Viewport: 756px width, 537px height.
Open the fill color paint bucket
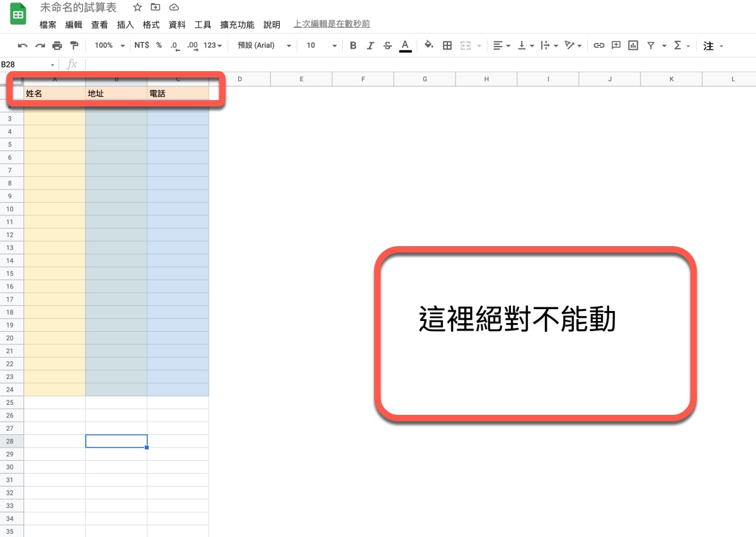[x=428, y=45]
